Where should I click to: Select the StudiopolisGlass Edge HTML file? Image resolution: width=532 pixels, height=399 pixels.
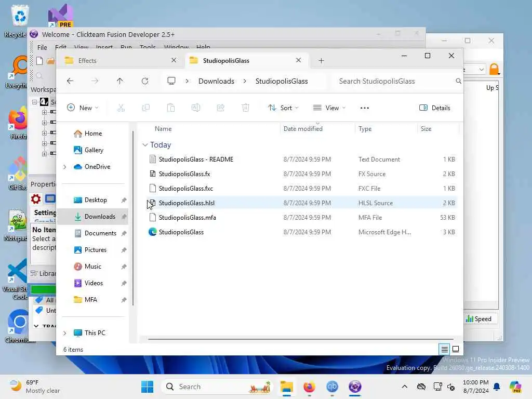(302, 232)
